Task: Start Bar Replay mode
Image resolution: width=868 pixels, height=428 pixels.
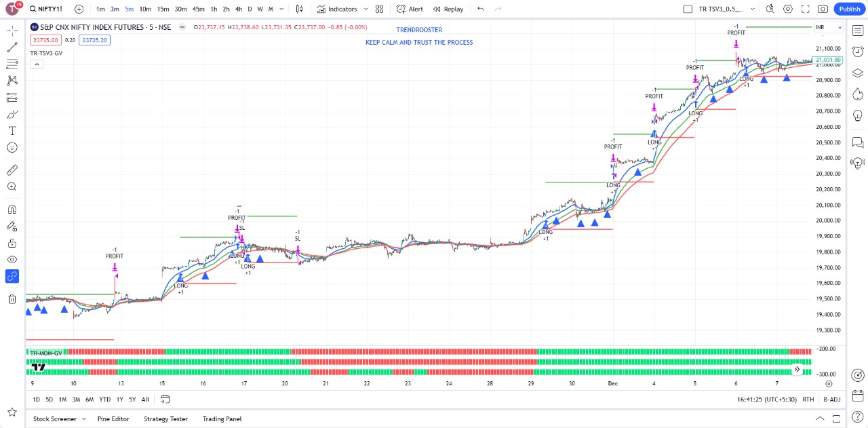Action: tap(448, 9)
